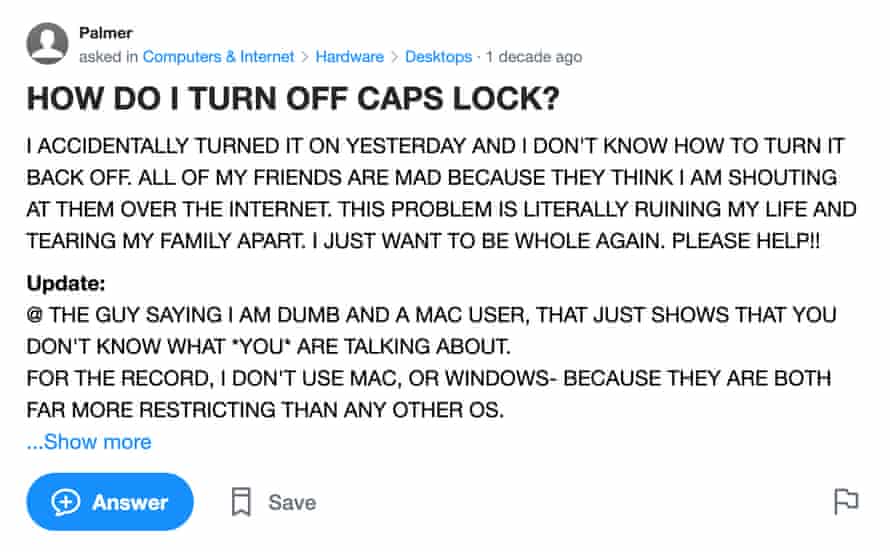Open the Desktops subcategory

pos(438,57)
